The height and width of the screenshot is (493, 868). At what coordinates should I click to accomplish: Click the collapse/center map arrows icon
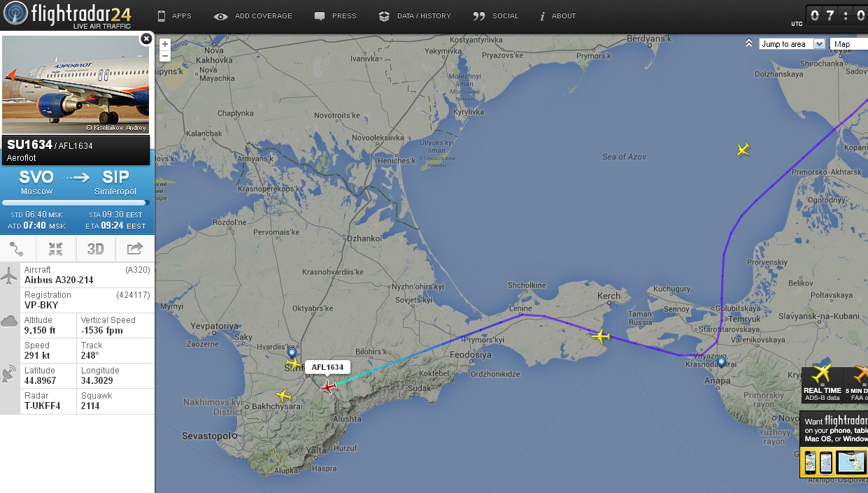tap(56, 248)
